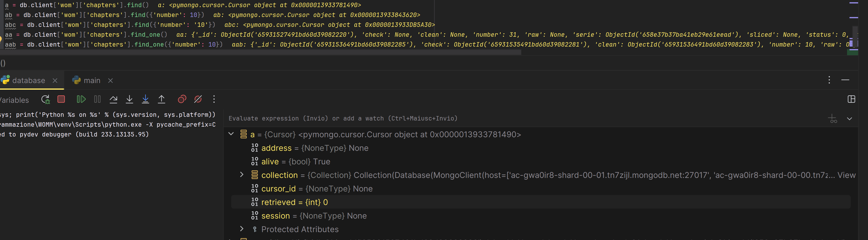Viewport: 868px width, 240px height.
Task: Click the Step Over debugger icon
Action: (x=113, y=99)
